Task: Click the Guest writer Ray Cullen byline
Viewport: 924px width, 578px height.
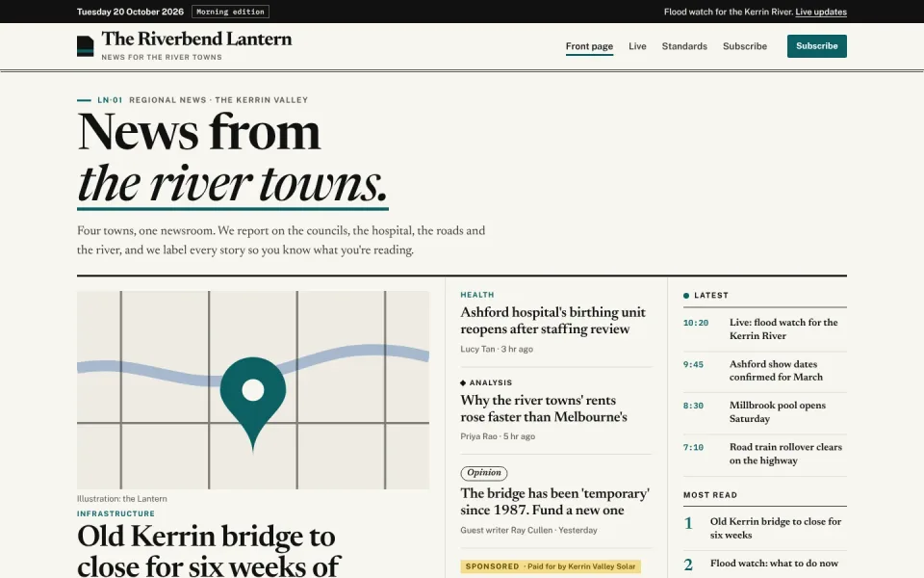Action: (528, 530)
